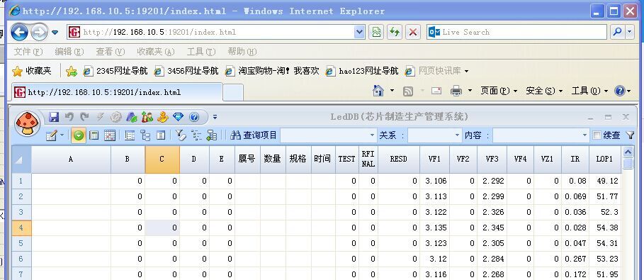The width and height of the screenshot is (644, 280).
Task: Click the grayed redo arrow icon
Action: [x=84, y=117]
